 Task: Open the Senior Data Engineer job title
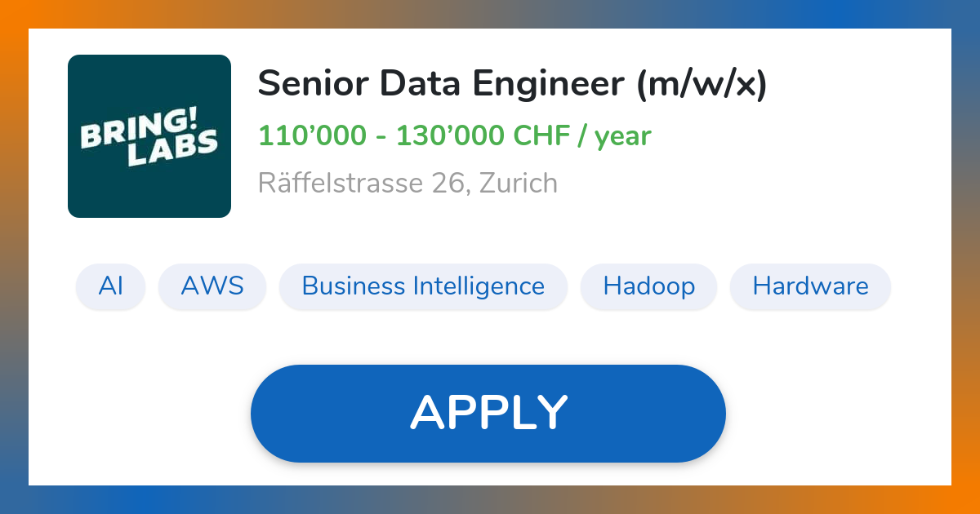(x=512, y=84)
